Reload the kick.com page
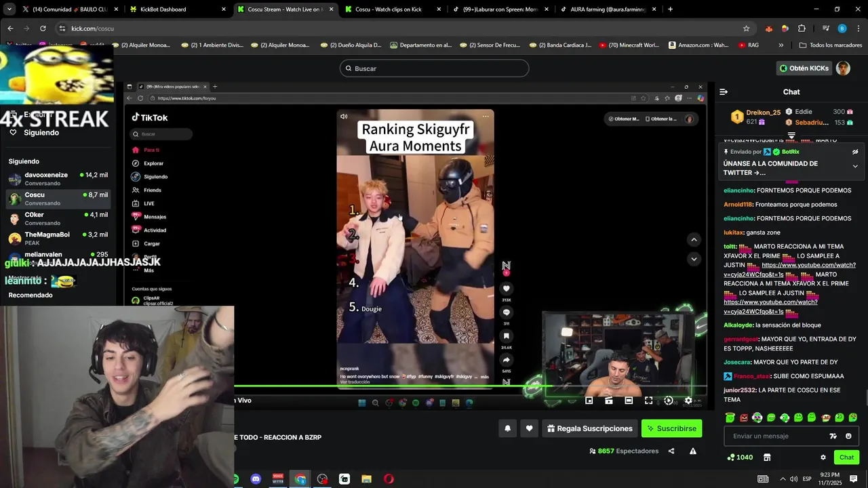Image resolution: width=868 pixels, height=488 pixels. tap(43, 28)
